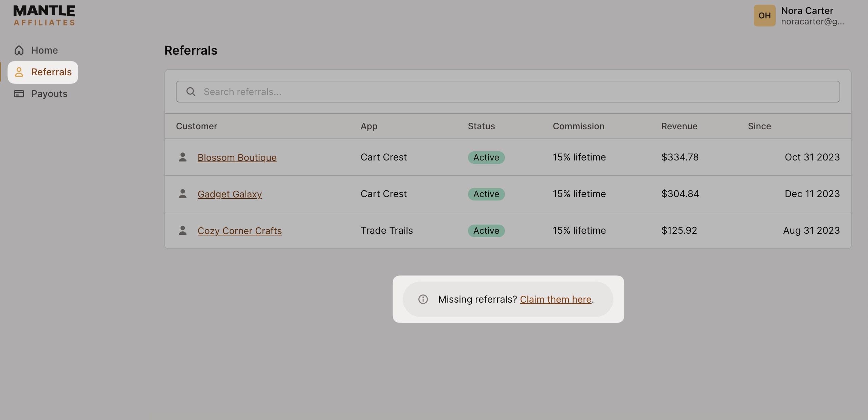
Task: Click the info icon in the notification
Action: [422, 299]
